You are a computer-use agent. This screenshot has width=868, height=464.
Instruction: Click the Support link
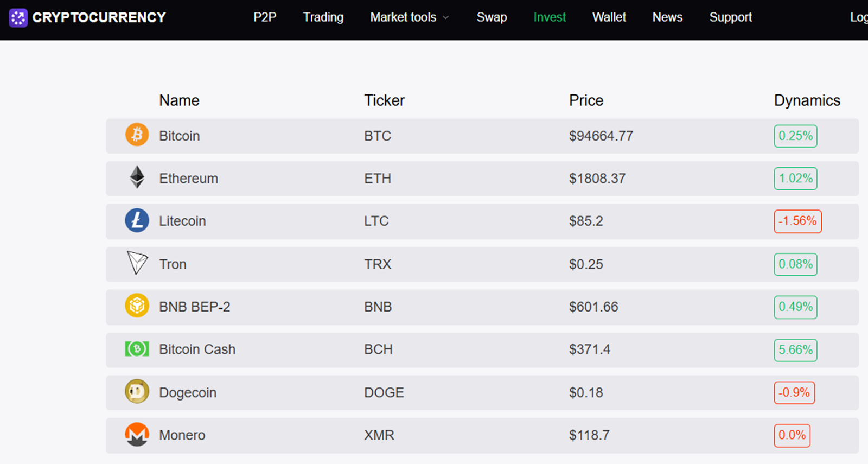pos(731,17)
